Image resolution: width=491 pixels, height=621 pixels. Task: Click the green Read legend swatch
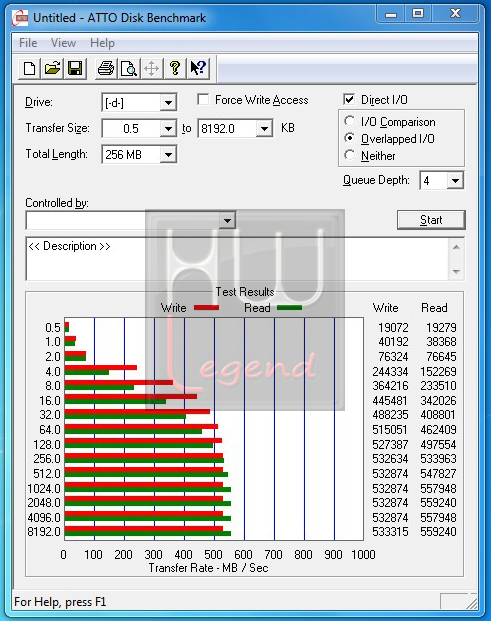[x=289, y=308]
